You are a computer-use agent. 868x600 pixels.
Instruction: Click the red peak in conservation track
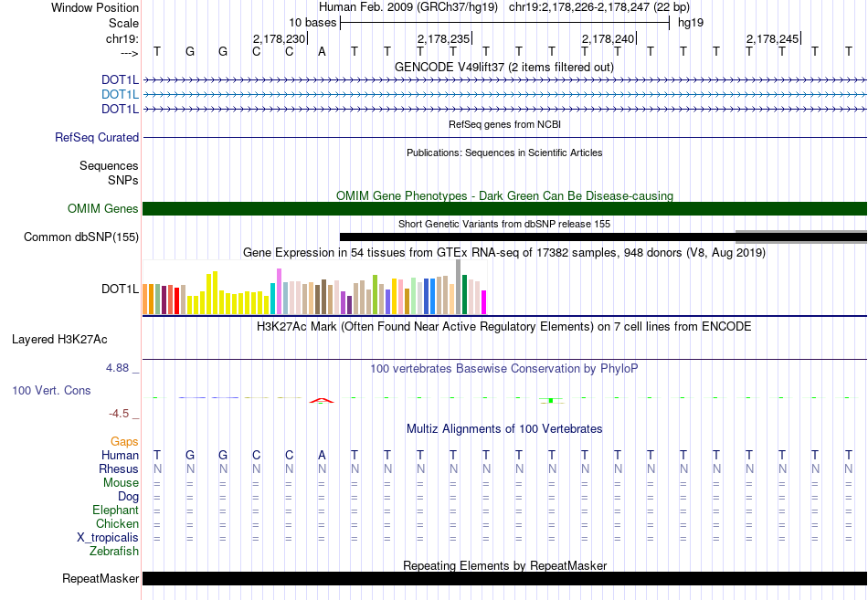(x=322, y=400)
